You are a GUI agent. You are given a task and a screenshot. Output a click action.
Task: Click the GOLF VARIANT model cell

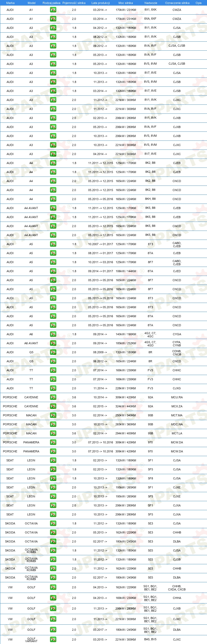[x=31, y=640]
